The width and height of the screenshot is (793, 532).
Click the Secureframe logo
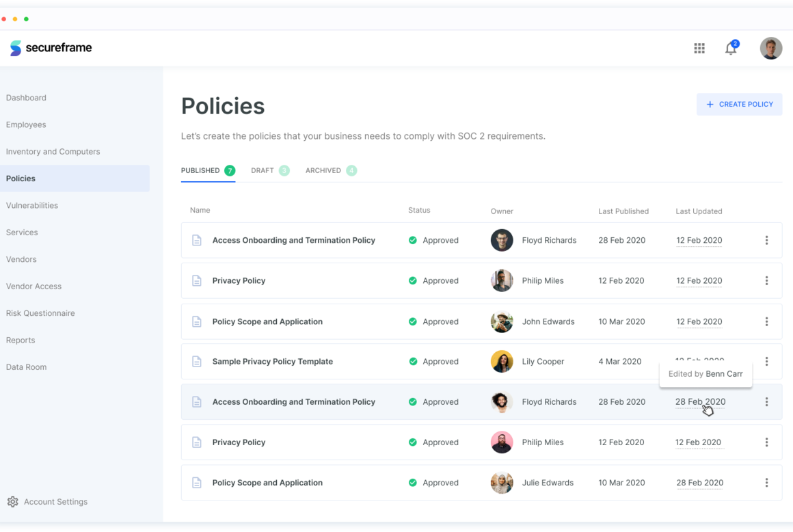tap(51, 48)
